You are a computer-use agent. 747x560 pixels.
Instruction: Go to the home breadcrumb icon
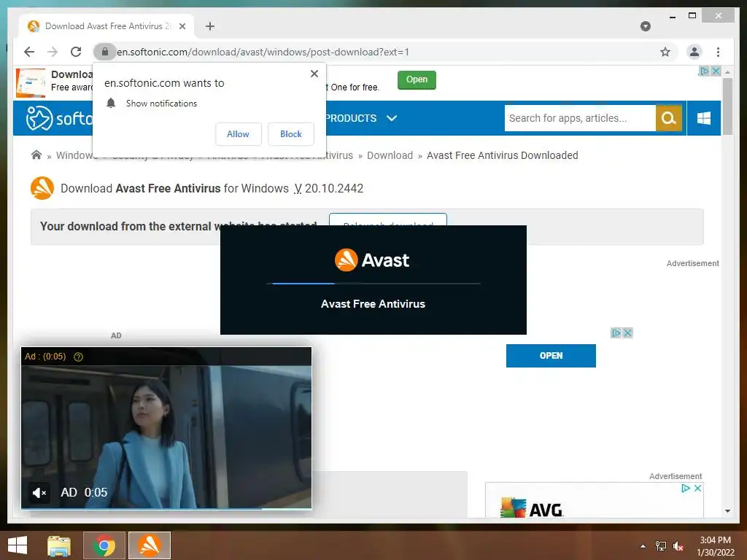[36, 155]
